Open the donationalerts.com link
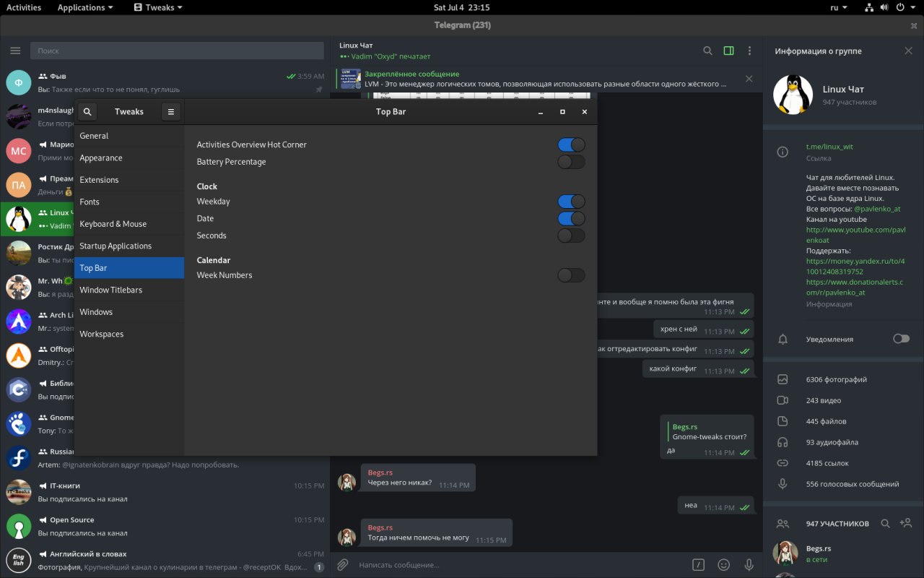Screen dimensions: 924x578 (855, 288)
